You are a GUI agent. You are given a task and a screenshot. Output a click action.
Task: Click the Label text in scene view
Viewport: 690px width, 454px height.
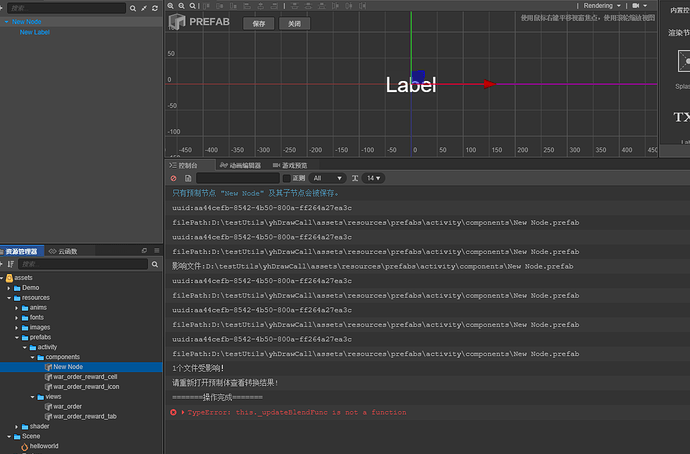click(x=411, y=85)
